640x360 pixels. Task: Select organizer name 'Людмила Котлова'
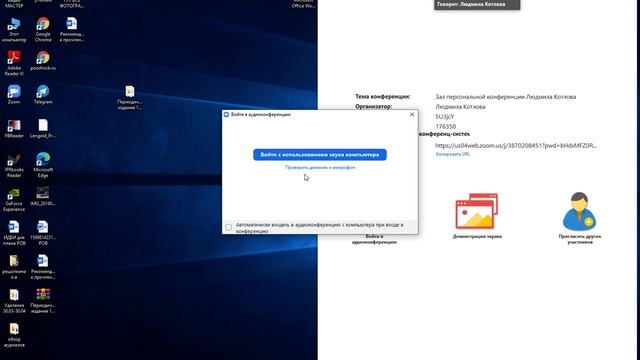click(x=460, y=107)
